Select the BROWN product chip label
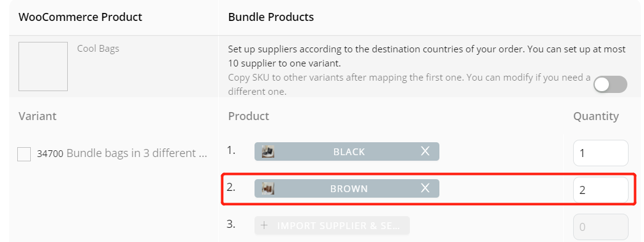Image resolution: width=644 pixels, height=242 pixels. pyautogui.click(x=349, y=188)
